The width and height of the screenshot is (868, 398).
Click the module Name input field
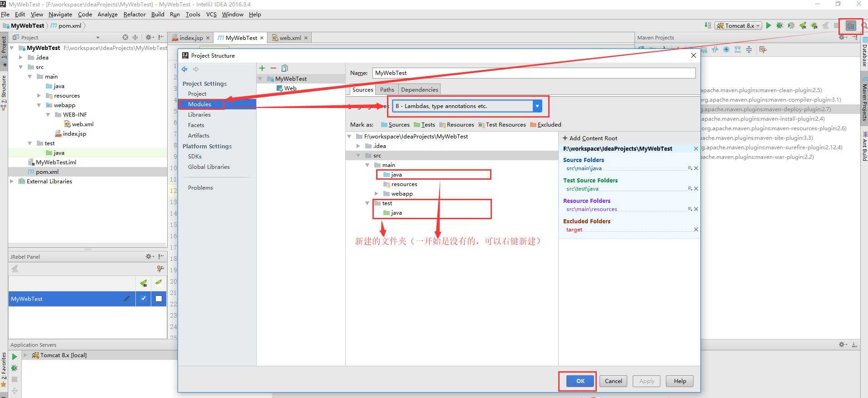534,73
